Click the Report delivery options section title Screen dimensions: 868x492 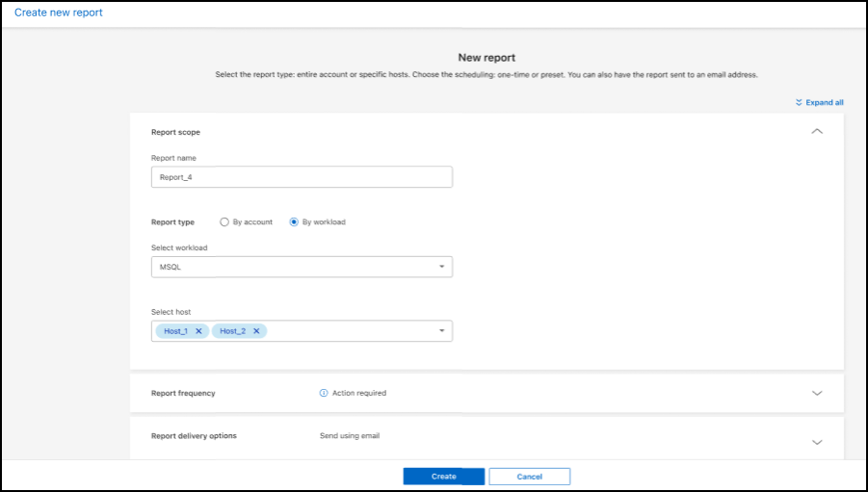coord(194,436)
